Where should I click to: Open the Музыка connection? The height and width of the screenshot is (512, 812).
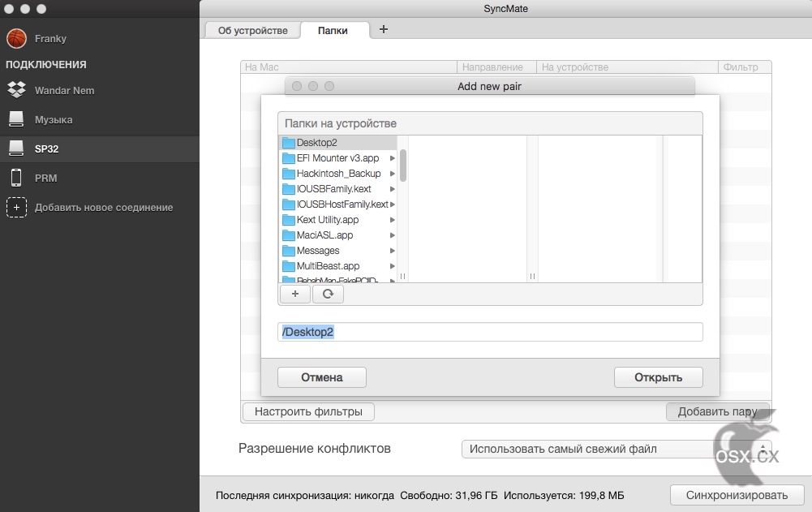coord(100,119)
